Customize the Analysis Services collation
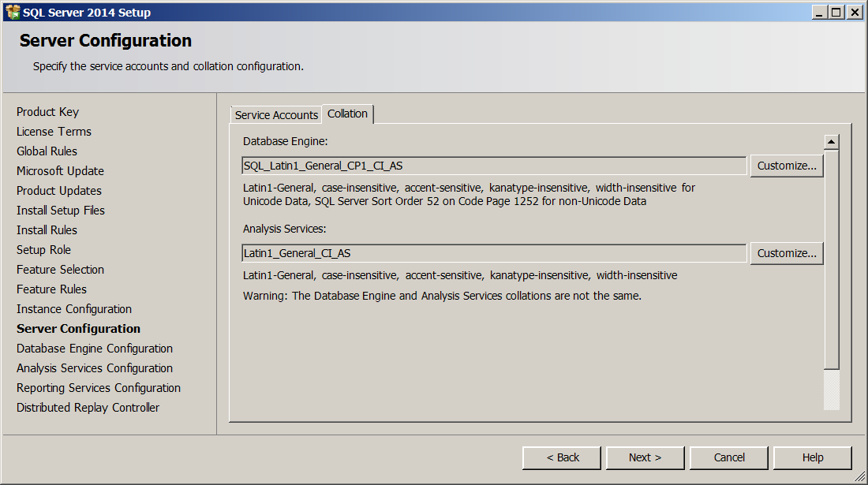This screenshot has height=485, width=868. click(786, 253)
